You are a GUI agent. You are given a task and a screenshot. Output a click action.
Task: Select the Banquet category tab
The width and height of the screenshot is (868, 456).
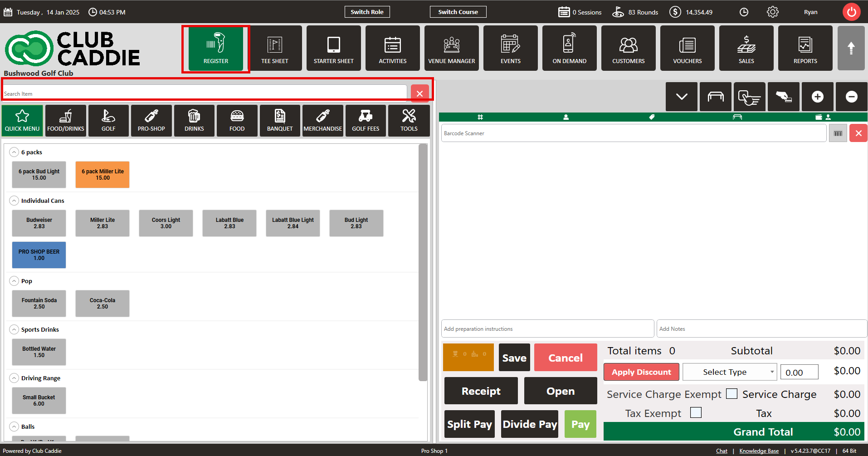point(280,121)
